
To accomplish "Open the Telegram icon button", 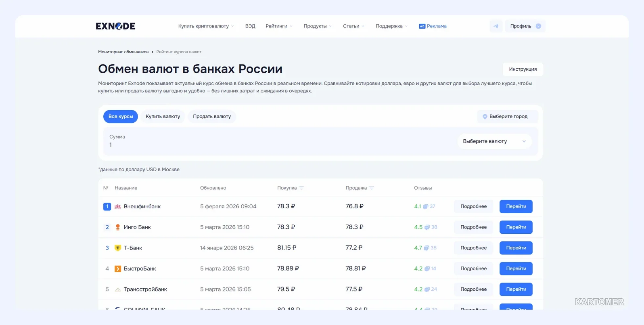I will tap(496, 26).
